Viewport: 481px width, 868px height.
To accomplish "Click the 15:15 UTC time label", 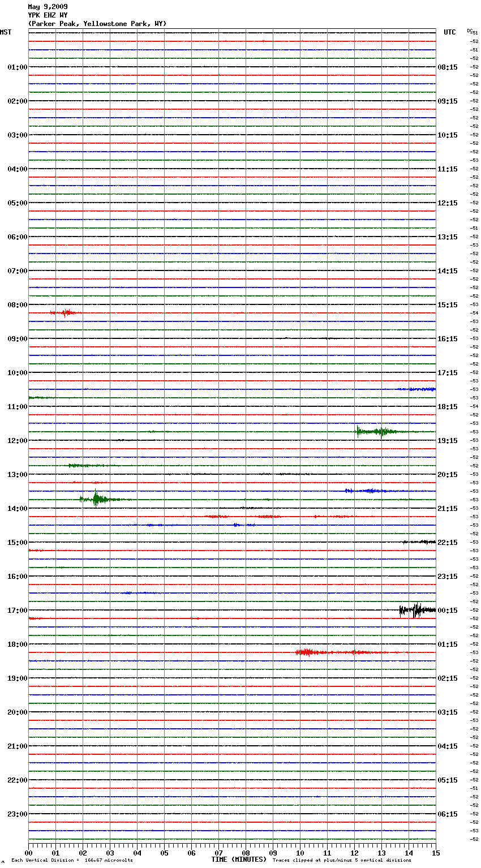I will (x=448, y=305).
